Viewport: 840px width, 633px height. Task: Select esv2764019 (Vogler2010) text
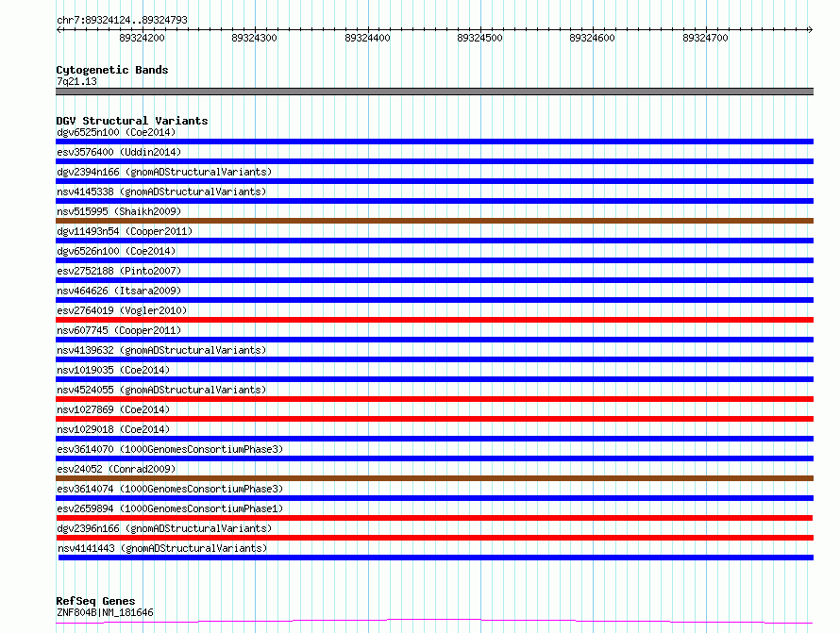(x=122, y=310)
